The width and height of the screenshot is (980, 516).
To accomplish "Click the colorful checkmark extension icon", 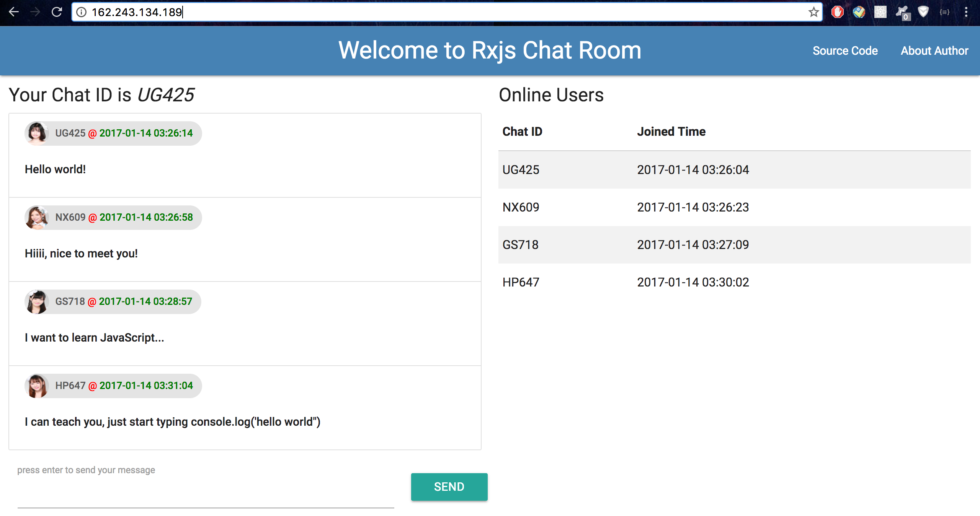I will click(x=859, y=12).
